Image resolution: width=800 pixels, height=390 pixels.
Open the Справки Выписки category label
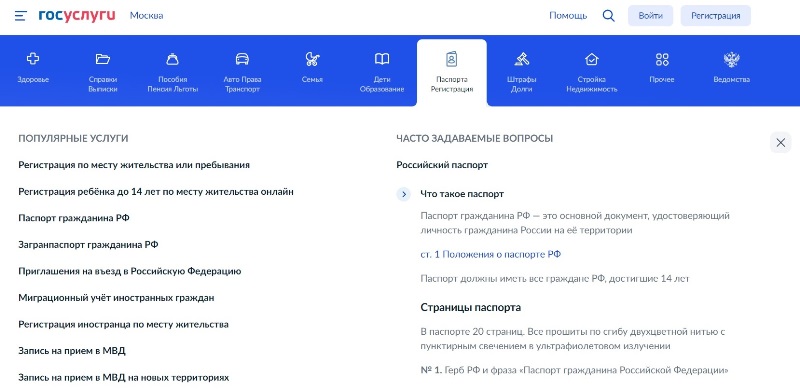coord(103,84)
